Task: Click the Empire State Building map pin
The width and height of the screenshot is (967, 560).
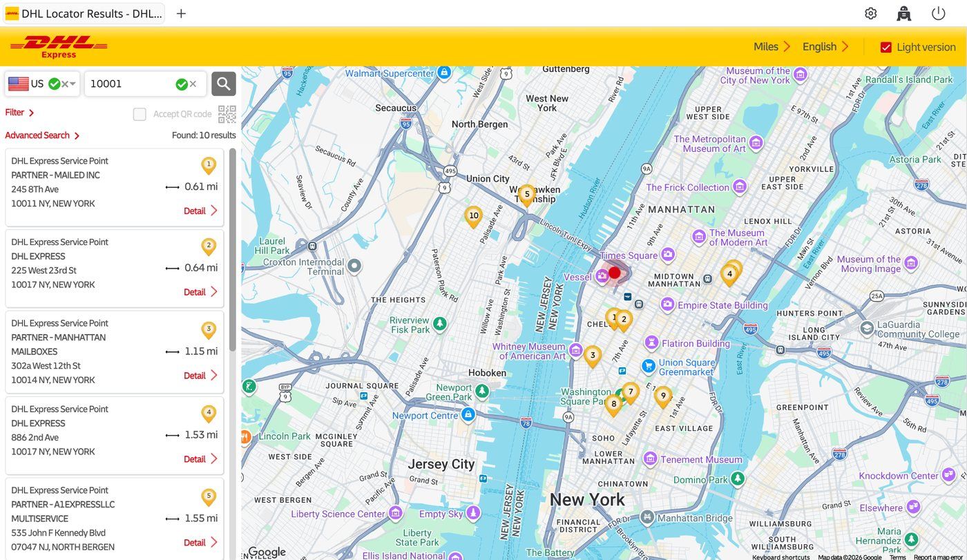Action: point(667,304)
